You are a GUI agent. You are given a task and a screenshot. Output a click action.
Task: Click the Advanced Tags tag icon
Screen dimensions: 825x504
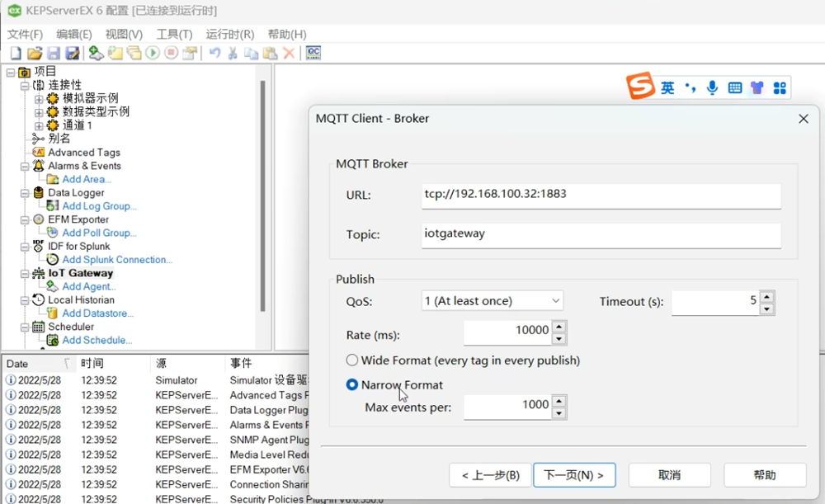tap(39, 152)
